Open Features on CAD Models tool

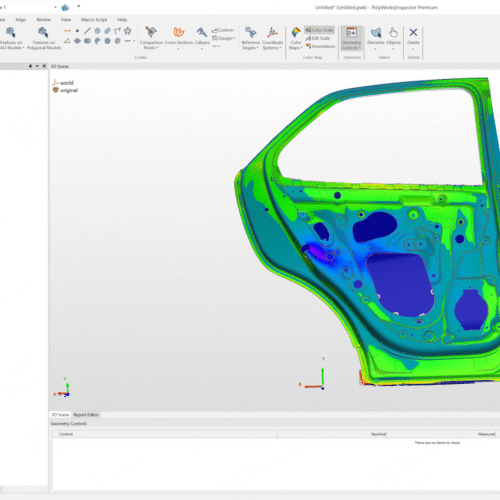click(11, 38)
